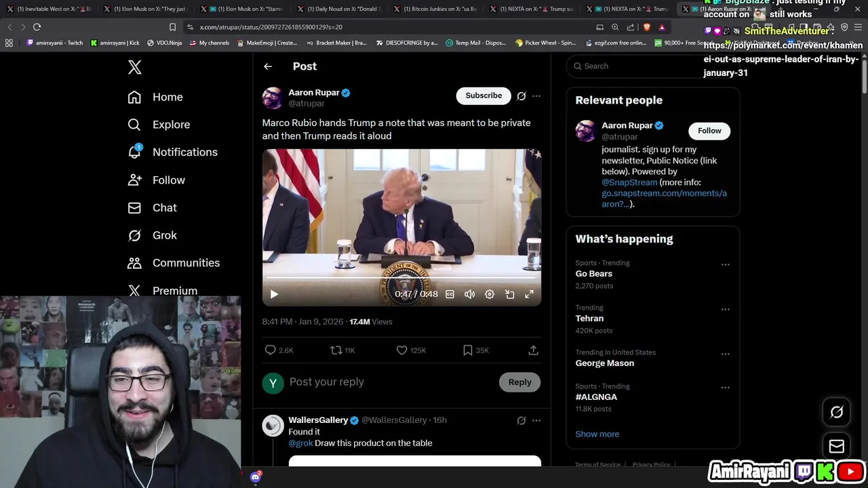Repost icon showing 11K
868x488 pixels.
tap(342, 350)
